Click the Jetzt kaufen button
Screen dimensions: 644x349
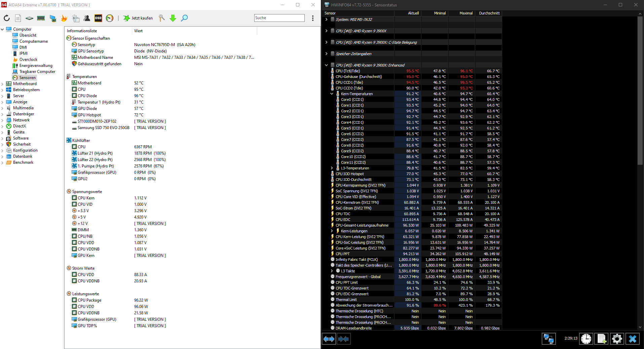138,18
